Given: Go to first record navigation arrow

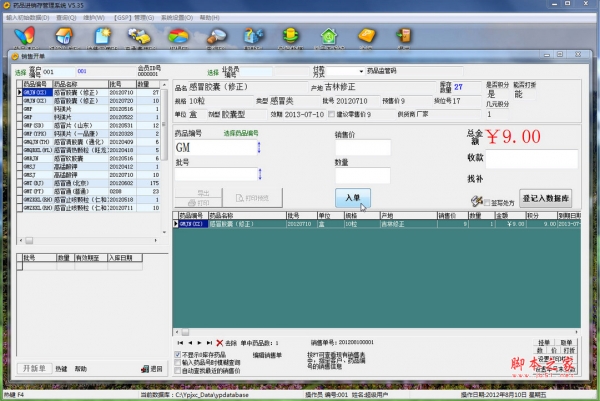Looking at the screenshot, I should tap(181, 343).
